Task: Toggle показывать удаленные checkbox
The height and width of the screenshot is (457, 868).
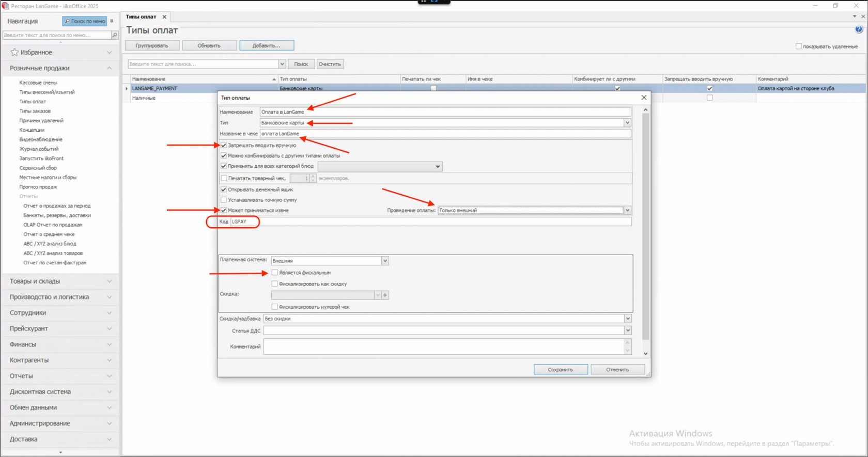Action: click(x=798, y=46)
